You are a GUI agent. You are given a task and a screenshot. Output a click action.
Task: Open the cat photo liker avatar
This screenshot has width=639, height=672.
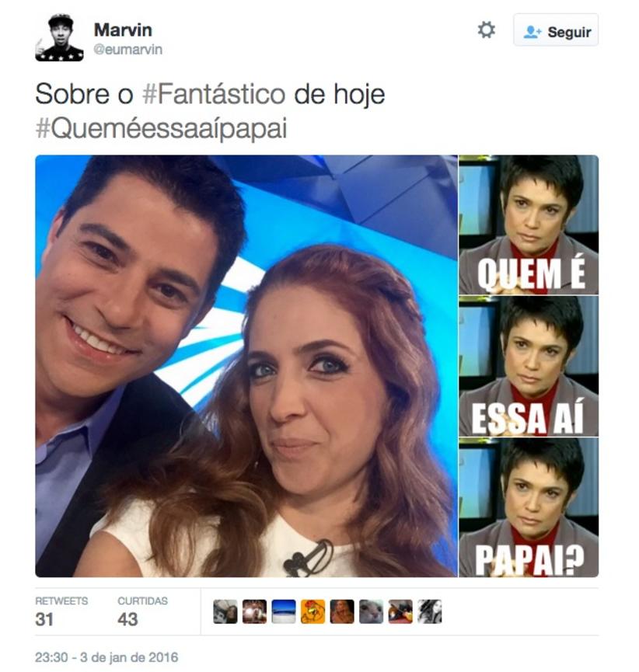click(x=371, y=611)
